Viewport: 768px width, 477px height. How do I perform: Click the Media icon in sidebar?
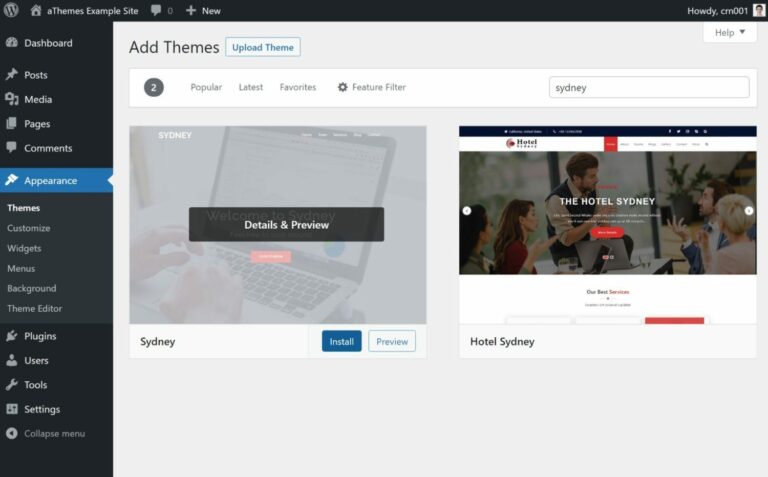(12, 99)
